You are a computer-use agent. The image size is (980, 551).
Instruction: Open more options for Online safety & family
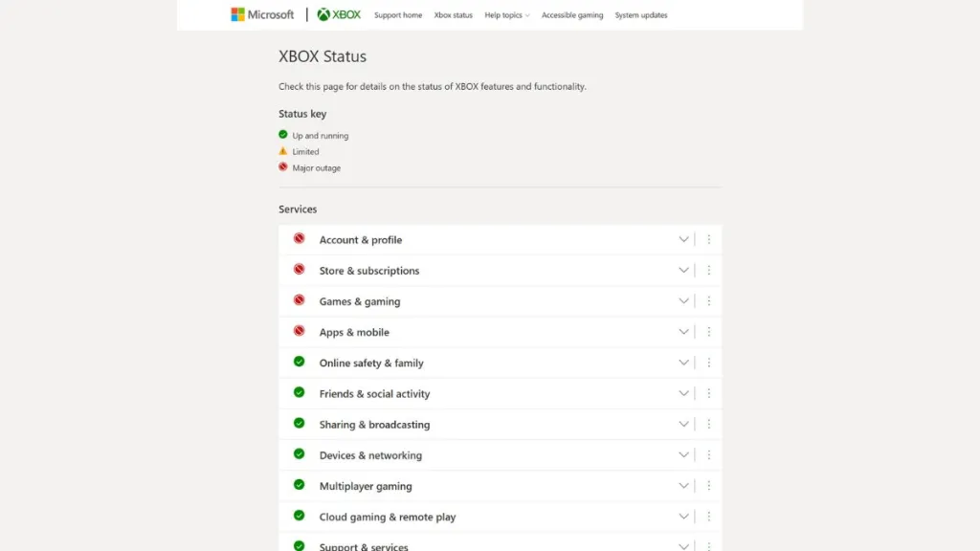coord(709,363)
